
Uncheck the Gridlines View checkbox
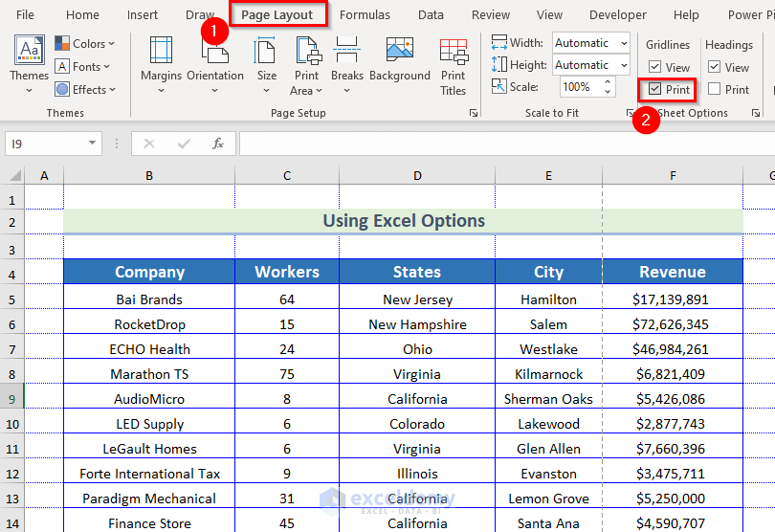[654, 67]
